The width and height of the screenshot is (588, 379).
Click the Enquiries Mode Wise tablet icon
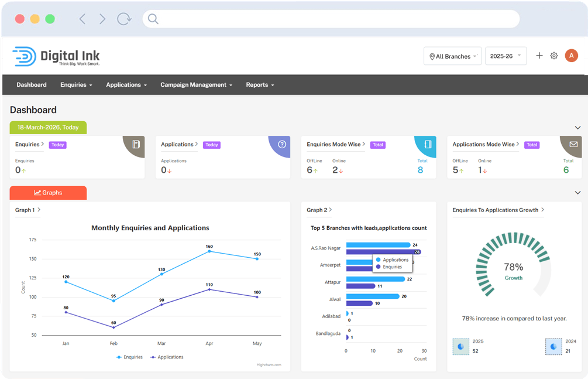[428, 145]
